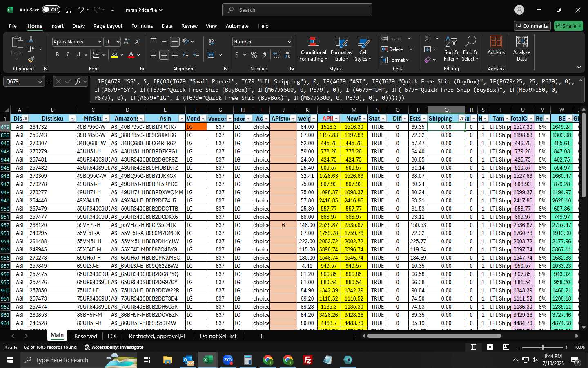Toggle Align Right
The width and height of the screenshot is (588, 368).
click(175, 55)
